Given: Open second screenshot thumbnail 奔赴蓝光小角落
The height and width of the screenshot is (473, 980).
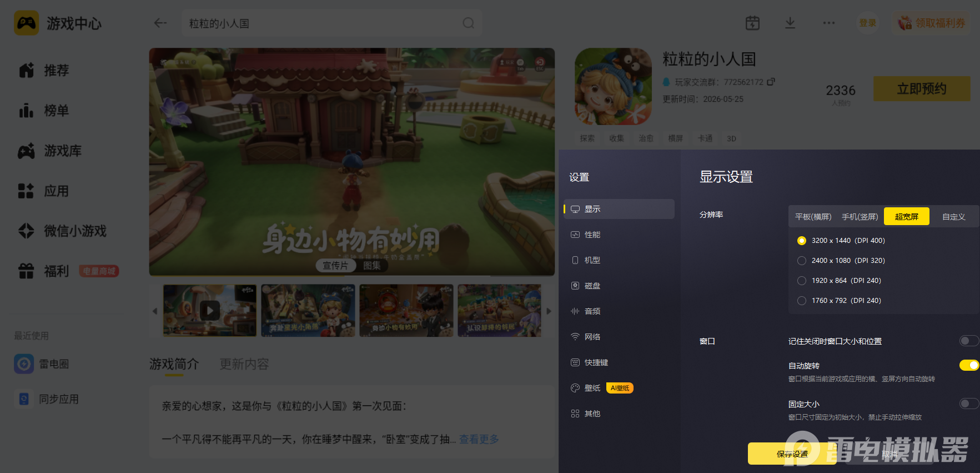Looking at the screenshot, I should (308, 310).
